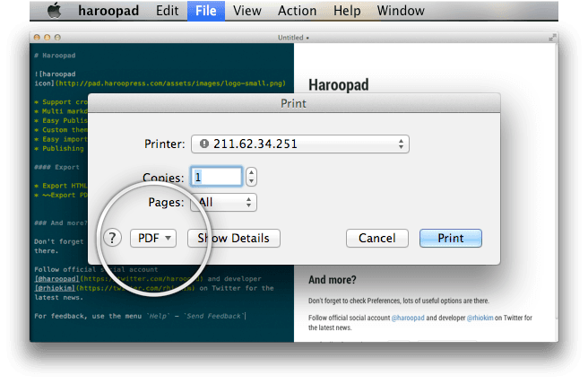Increase copies with the stepper up arrow
Viewport: 588px width, 384px height.
click(250, 171)
